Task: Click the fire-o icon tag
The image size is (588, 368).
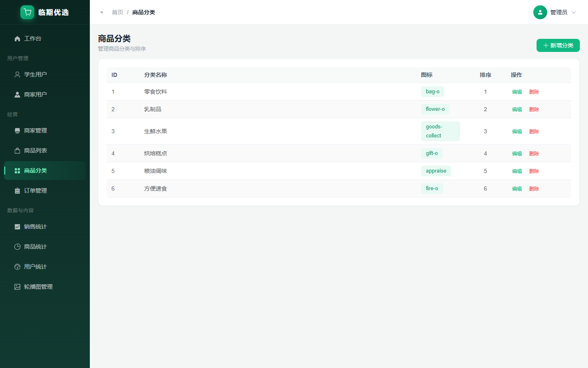Action: (x=432, y=188)
